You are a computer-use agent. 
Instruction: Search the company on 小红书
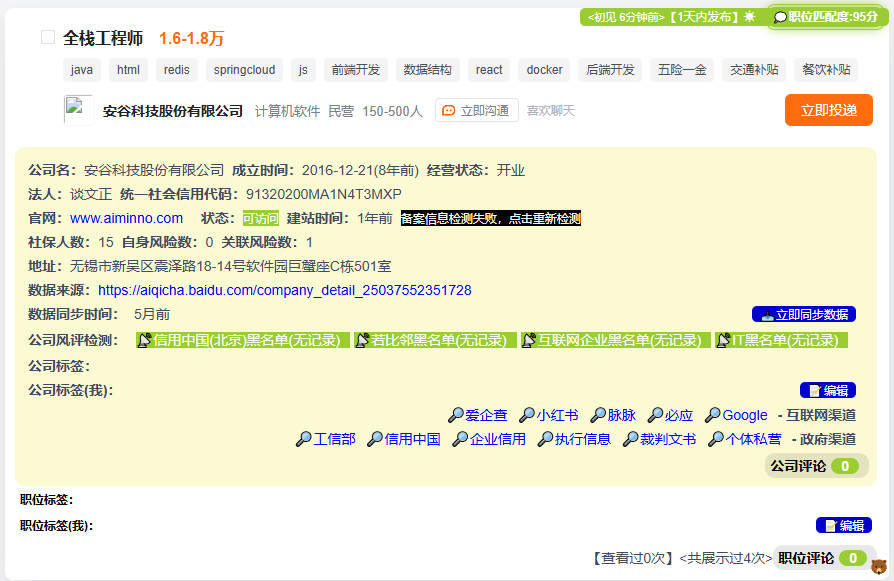pos(548,415)
